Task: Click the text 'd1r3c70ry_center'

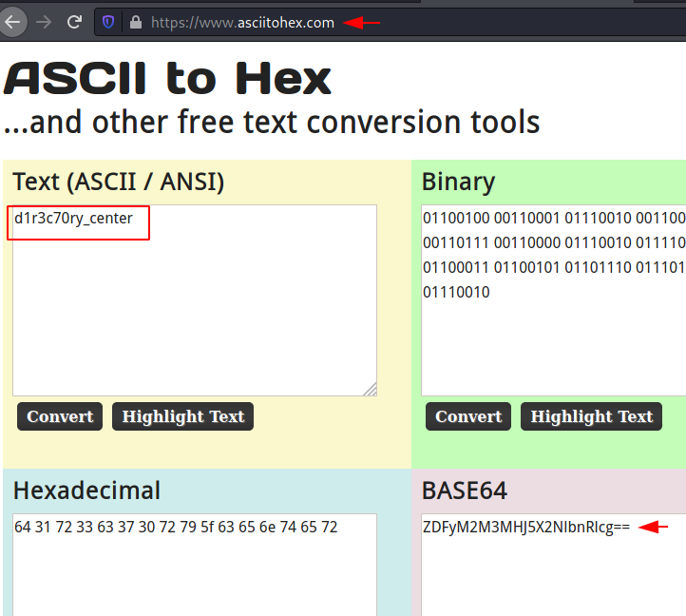Action: click(73, 218)
